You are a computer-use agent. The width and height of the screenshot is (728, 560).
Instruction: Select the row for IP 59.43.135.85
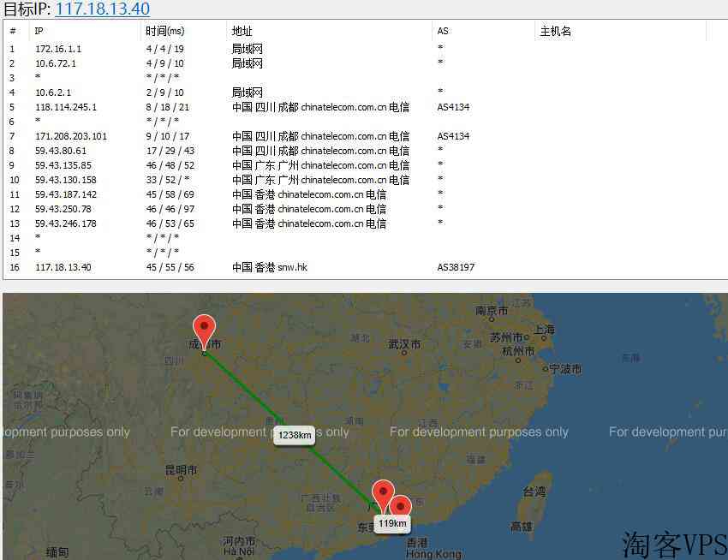[x=63, y=165]
